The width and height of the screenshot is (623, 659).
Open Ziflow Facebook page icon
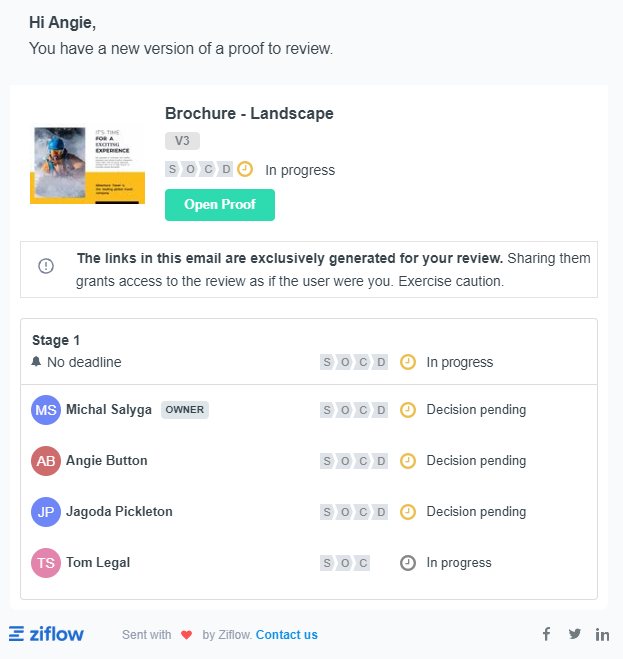(546, 634)
